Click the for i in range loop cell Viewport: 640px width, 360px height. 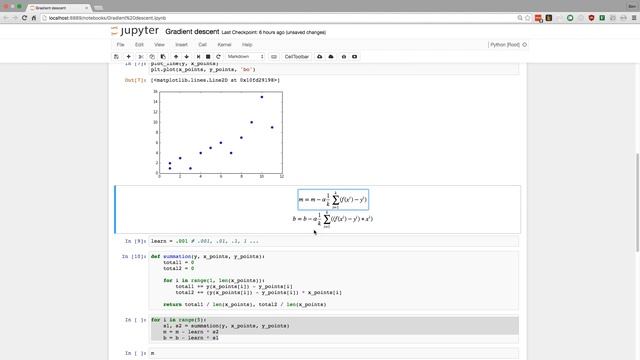(x=334, y=329)
